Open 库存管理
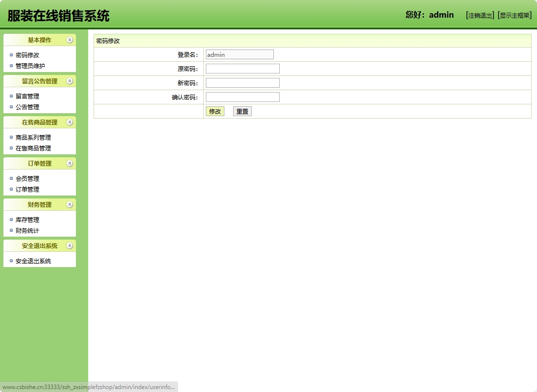The width and height of the screenshot is (537, 392). click(x=27, y=220)
